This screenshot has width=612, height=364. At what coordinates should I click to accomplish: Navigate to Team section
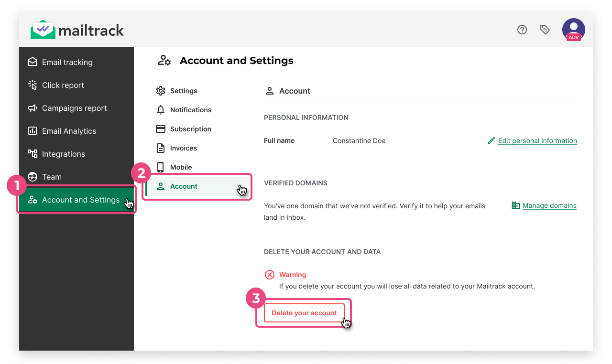(52, 177)
